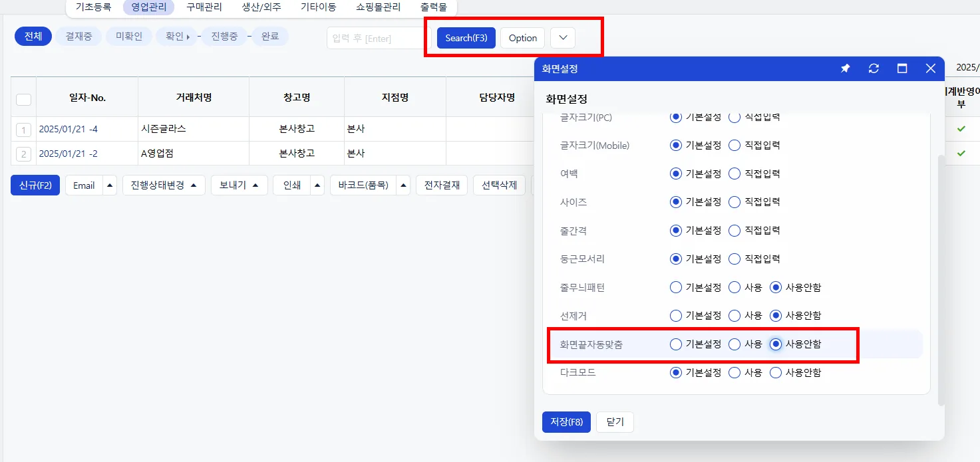Switch to 확인 status tab
Screen dimensions: 980x462
[176, 37]
